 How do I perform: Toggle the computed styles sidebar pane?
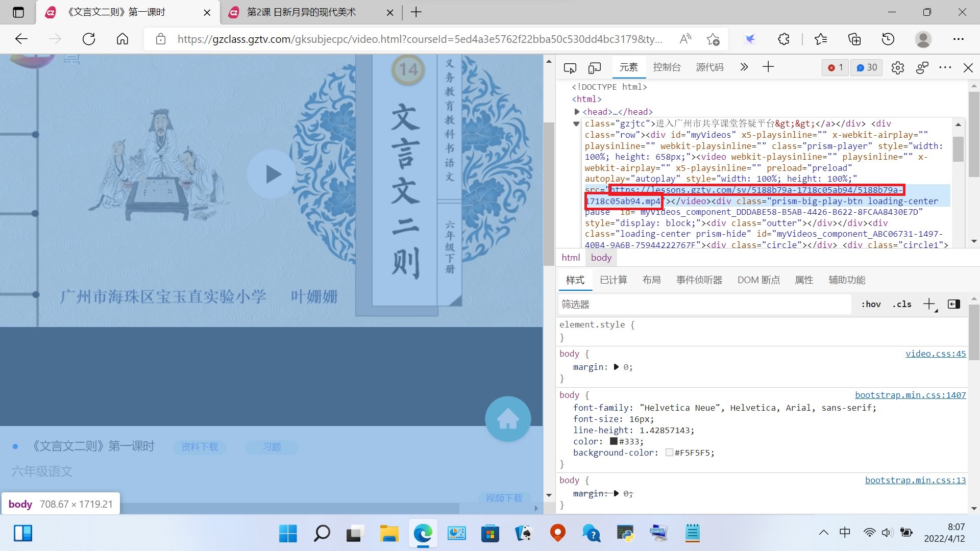[953, 305]
